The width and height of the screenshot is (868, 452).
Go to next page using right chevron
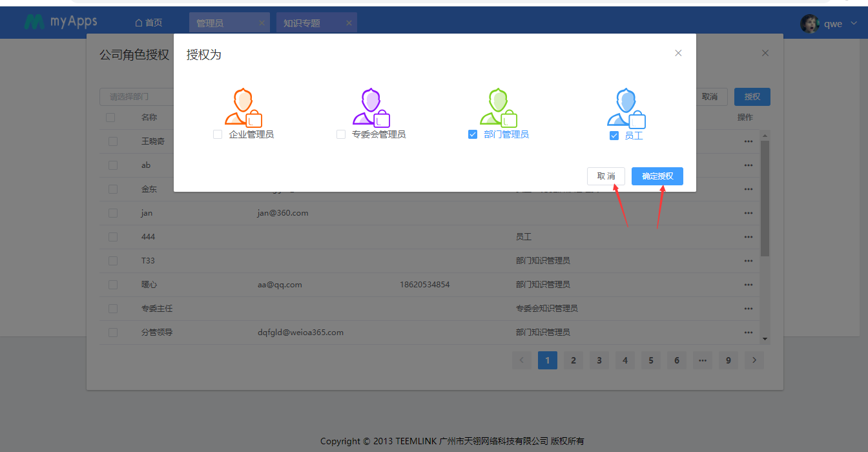click(754, 360)
